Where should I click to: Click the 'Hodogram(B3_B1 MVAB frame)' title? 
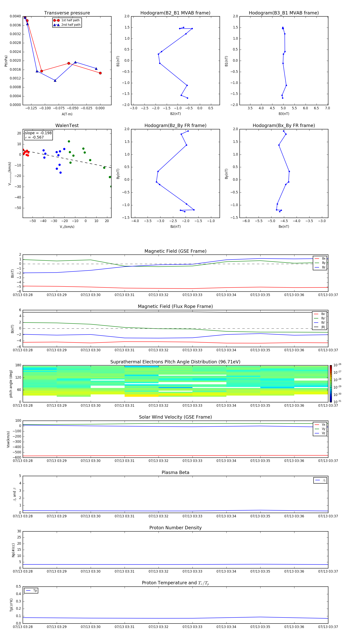pos(284,13)
